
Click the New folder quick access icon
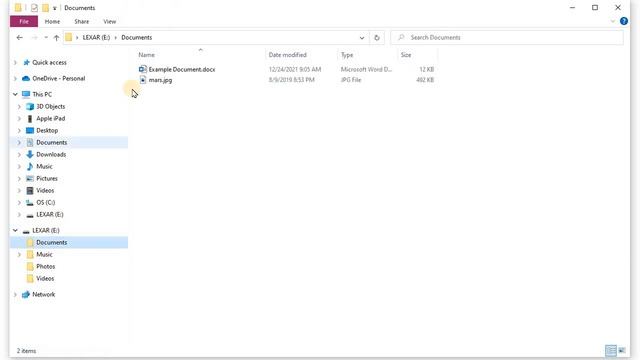(45, 8)
